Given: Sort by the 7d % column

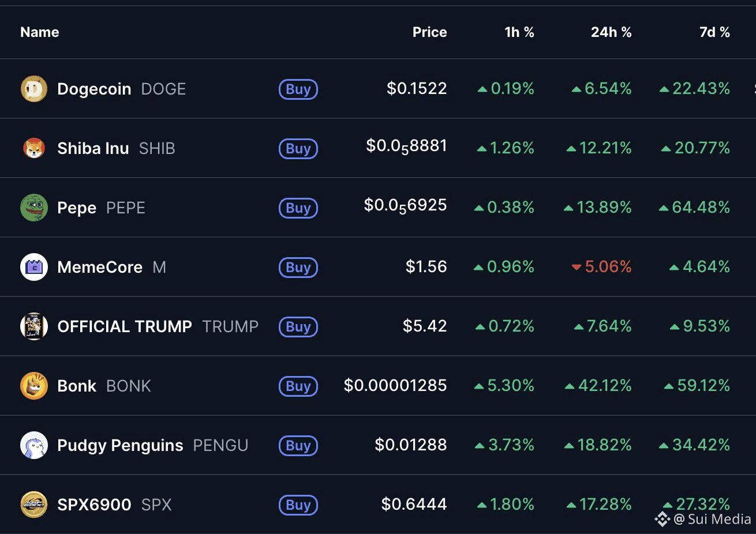Looking at the screenshot, I should 714,32.
